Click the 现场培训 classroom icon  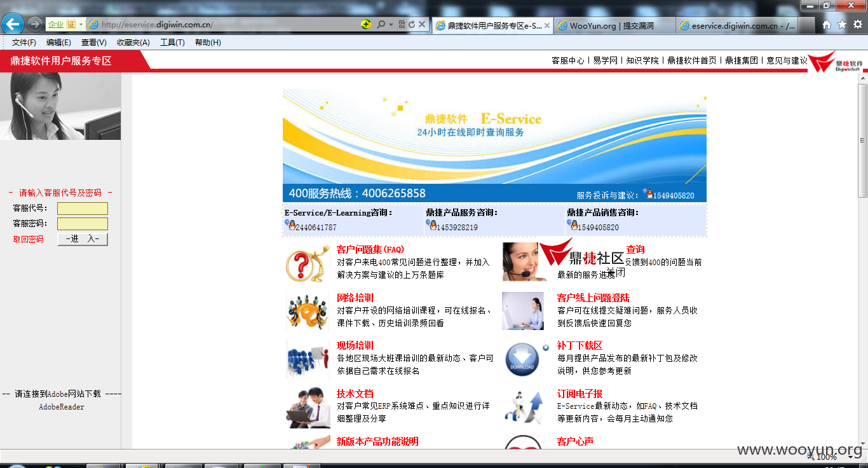tap(308, 359)
